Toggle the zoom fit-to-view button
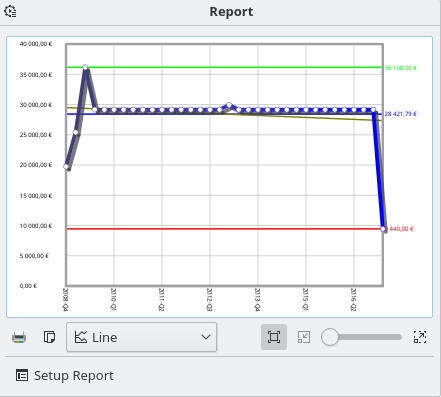The width and height of the screenshot is (441, 397). coord(274,337)
